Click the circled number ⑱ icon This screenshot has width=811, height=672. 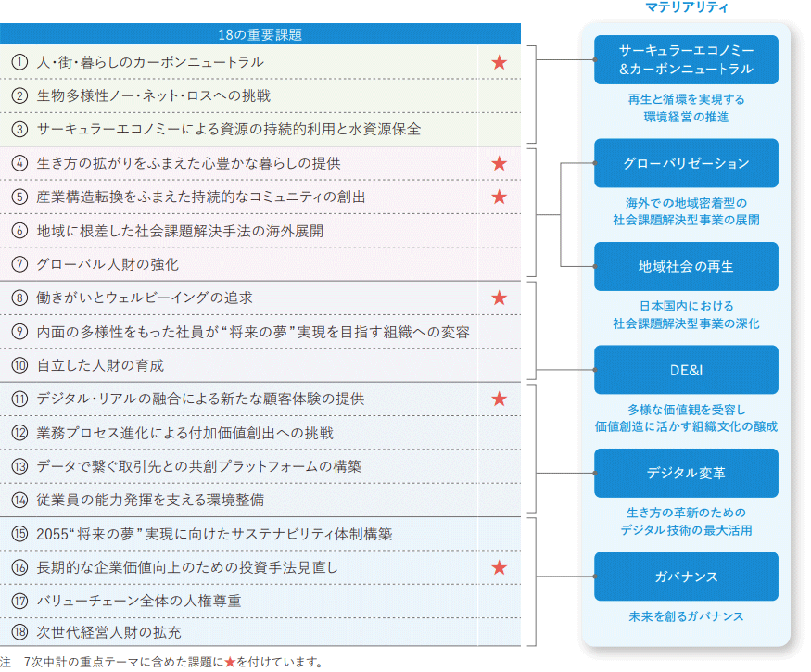click(x=19, y=634)
